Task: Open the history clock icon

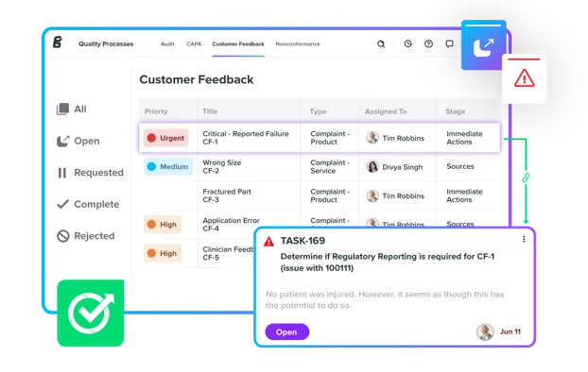Action: (x=408, y=43)
